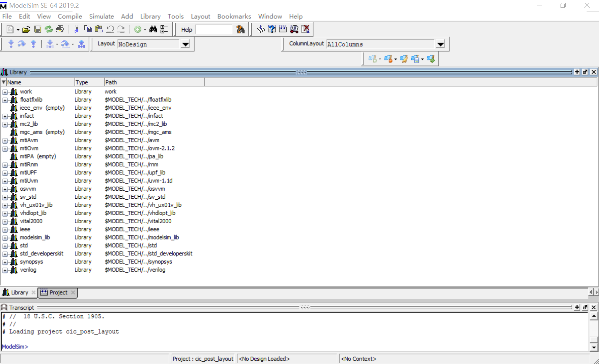Viewport: 599px width, 364px height.
Task: Click the Step Over curved arrow icon
Action: (x=22, y=44)
